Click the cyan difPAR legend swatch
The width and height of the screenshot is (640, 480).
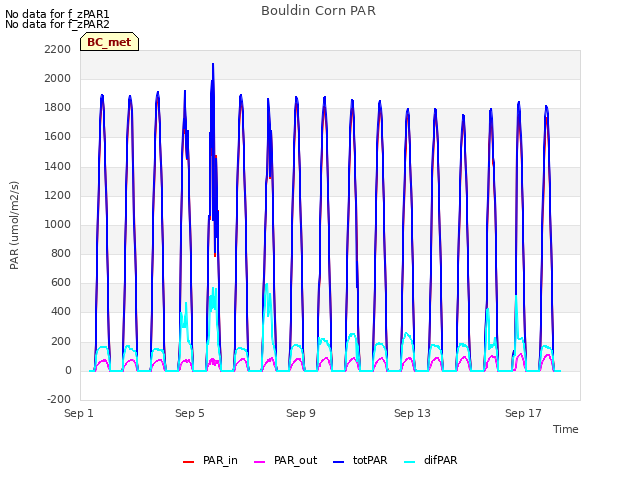point(409,462)
